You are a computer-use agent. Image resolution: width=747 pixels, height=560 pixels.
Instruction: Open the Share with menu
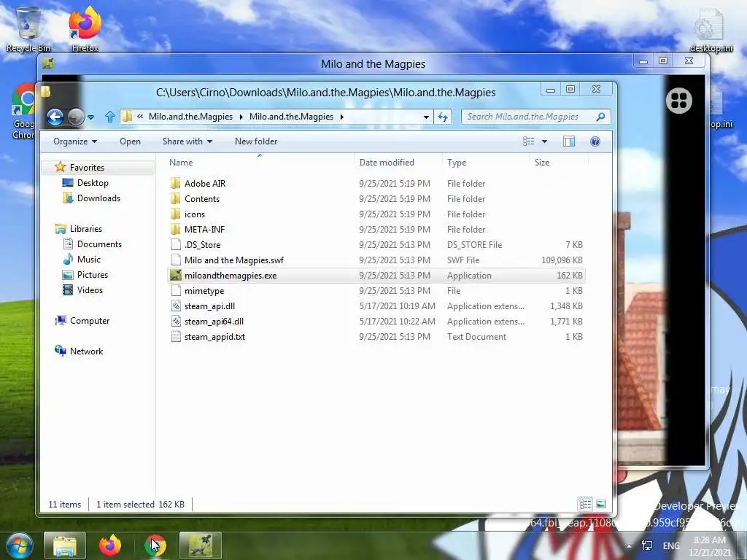pos(187,141)
